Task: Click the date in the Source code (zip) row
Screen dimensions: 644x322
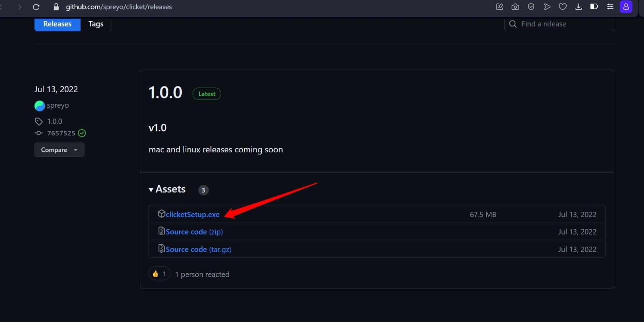Action: [x=577, y=232]
